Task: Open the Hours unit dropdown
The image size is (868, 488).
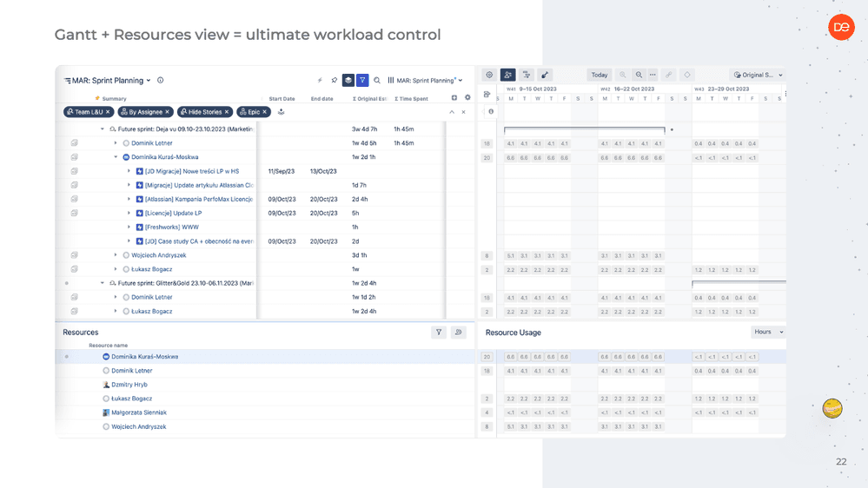Action: point(768,333)
